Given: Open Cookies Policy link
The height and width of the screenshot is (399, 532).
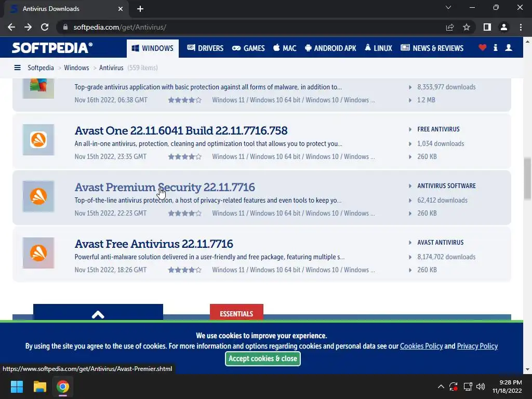Looking at the screenshot, I should (421, 346).
